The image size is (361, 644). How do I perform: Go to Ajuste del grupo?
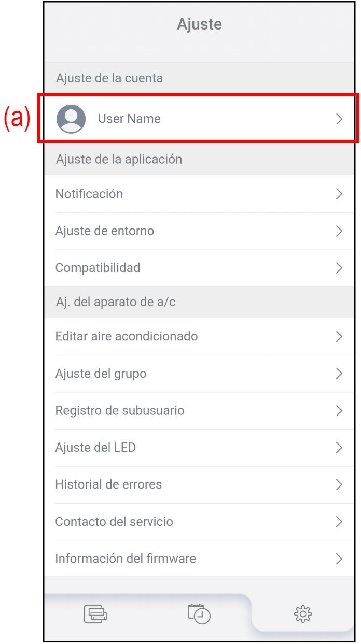[101, 374]
